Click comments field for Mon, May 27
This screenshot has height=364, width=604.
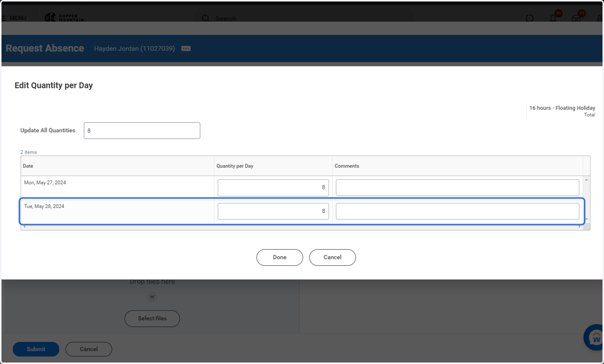tap(458, 187)
